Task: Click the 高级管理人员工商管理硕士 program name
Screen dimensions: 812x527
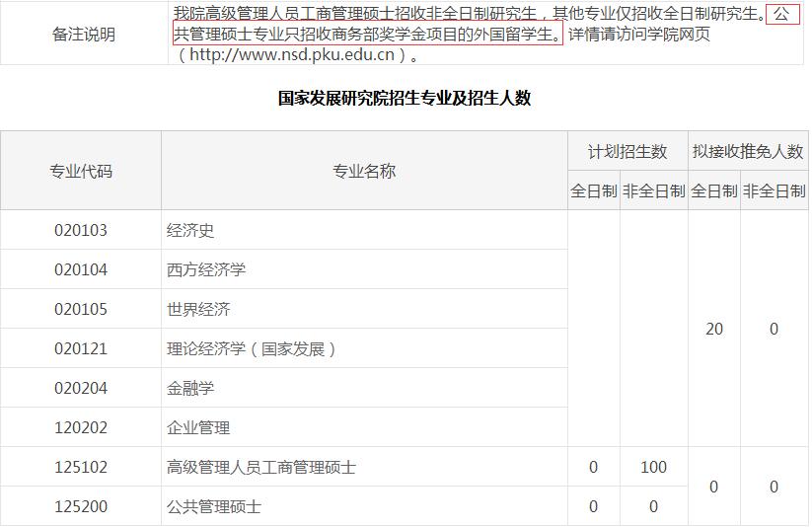Action: (x=261, y=467)
